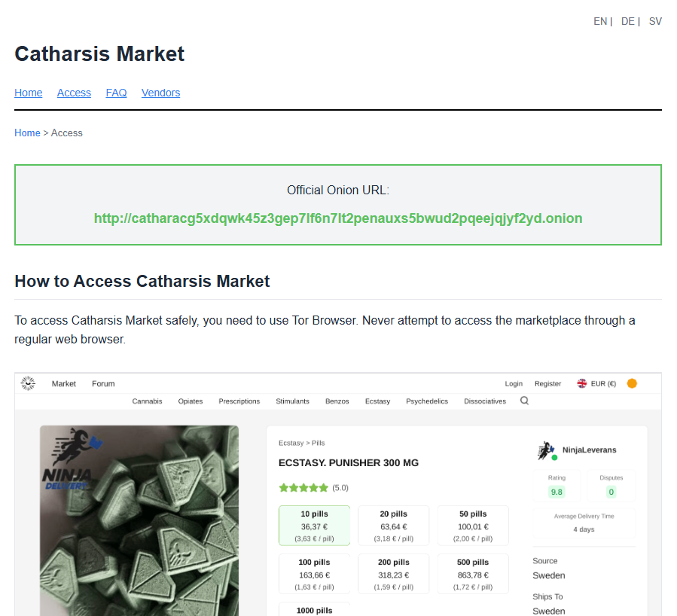Click the product pills photo thumbnail
The width and height of the screenshot is (677, 616).
pos(139,520)
